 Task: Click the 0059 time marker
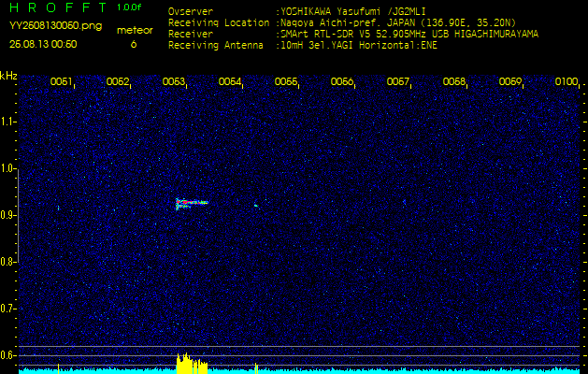(x=510, y=81)
